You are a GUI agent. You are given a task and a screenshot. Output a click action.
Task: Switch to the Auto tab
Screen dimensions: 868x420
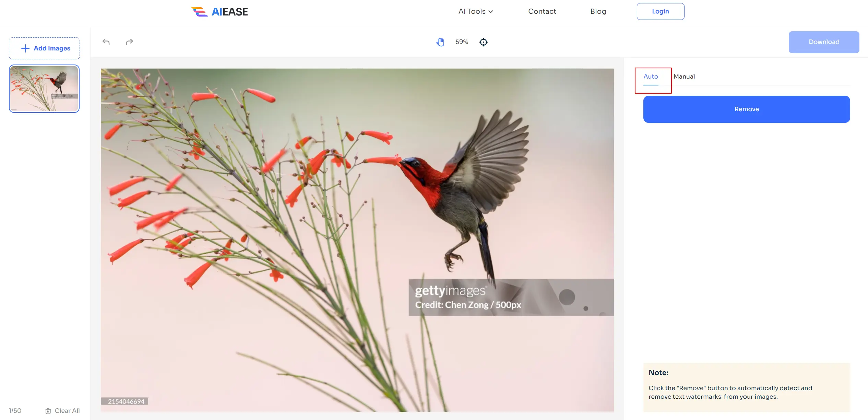[651, 77]
